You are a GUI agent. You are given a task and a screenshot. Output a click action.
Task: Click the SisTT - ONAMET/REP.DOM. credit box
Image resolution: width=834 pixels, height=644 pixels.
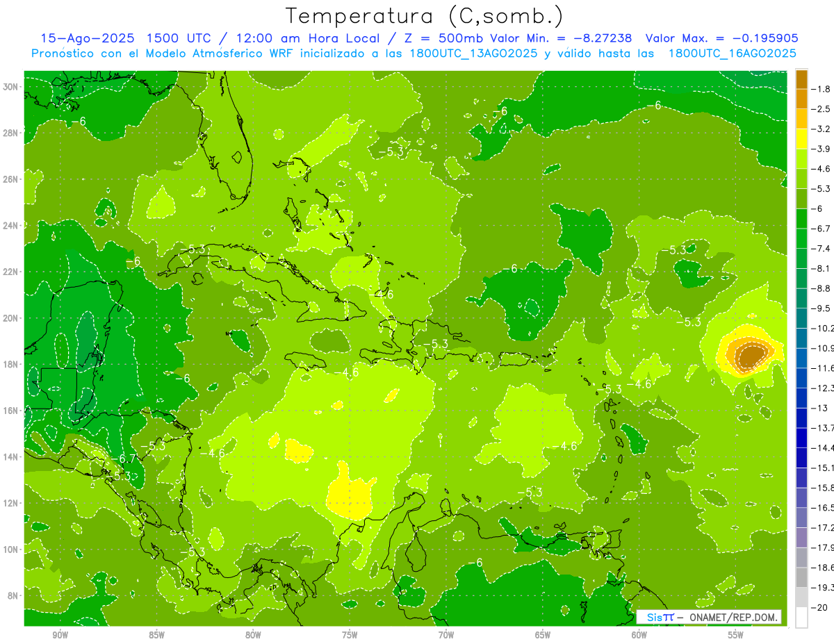[x=709, y=617]
